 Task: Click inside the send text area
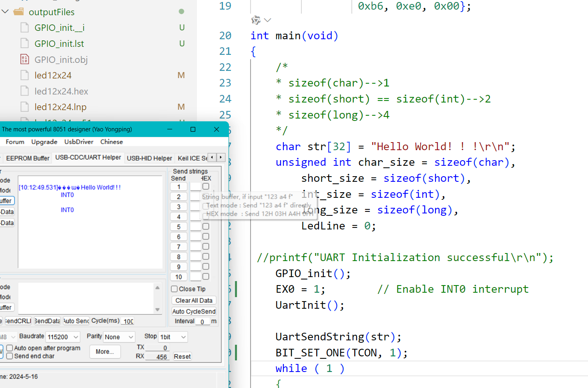[x=86, y=298]
